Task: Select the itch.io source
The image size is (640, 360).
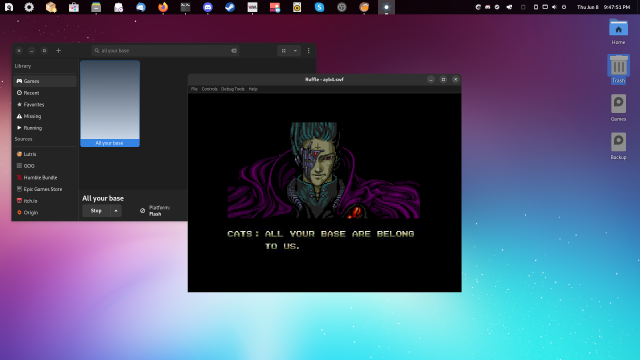Action: 45,201
